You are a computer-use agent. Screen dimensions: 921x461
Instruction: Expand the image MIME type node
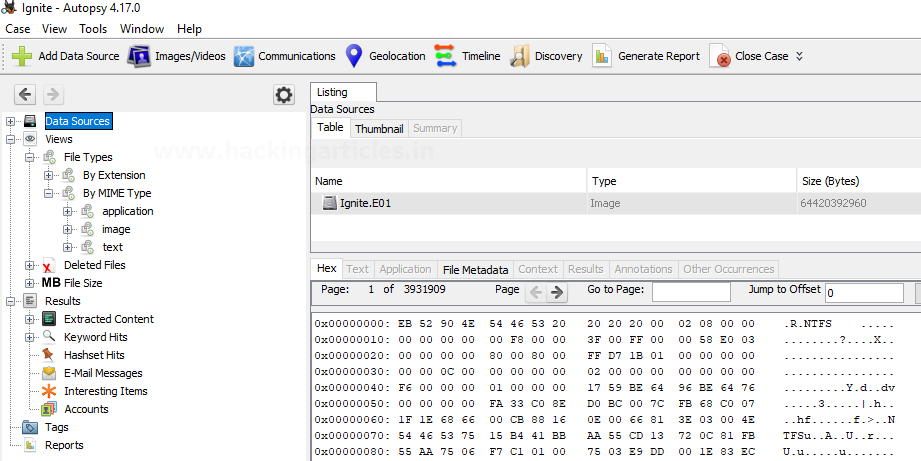67,230
